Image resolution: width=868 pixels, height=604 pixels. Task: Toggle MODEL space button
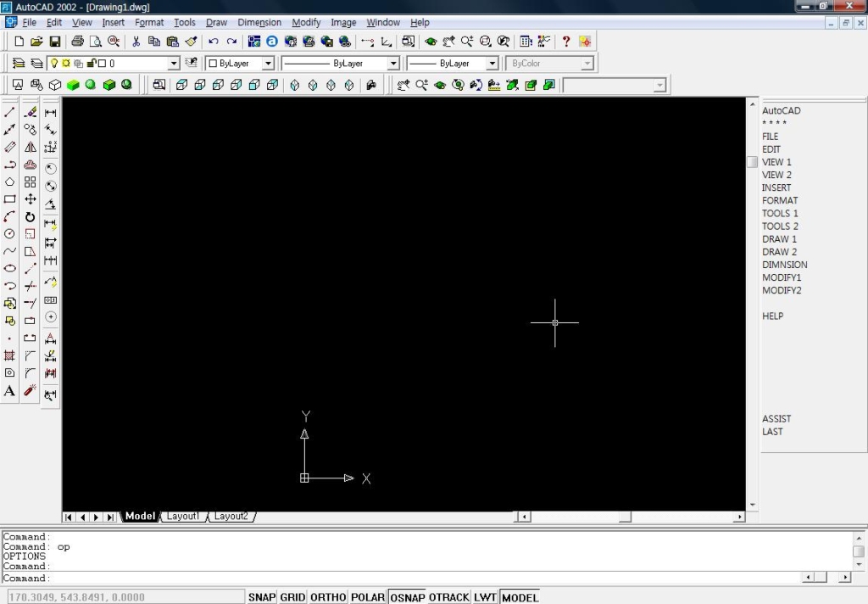point(520,597)
